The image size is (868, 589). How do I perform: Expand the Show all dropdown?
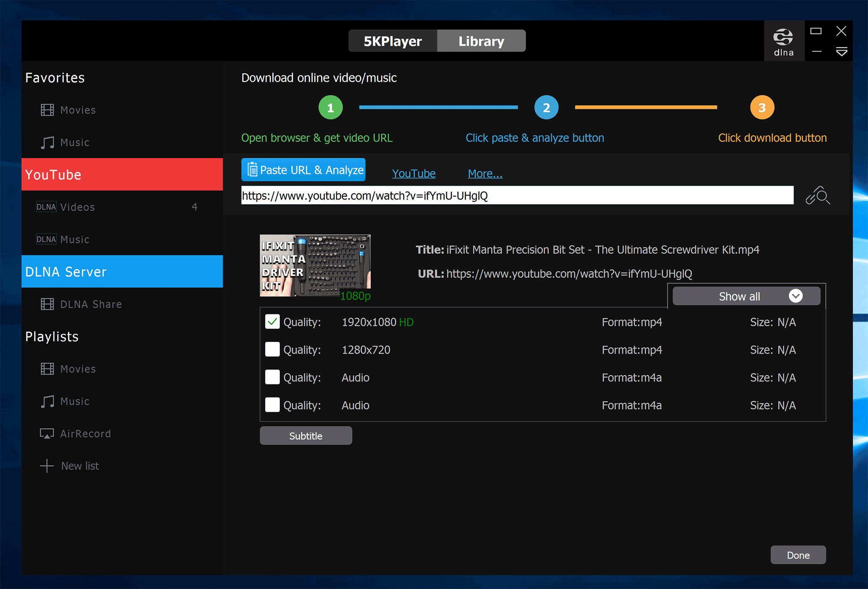pos(746,296)
